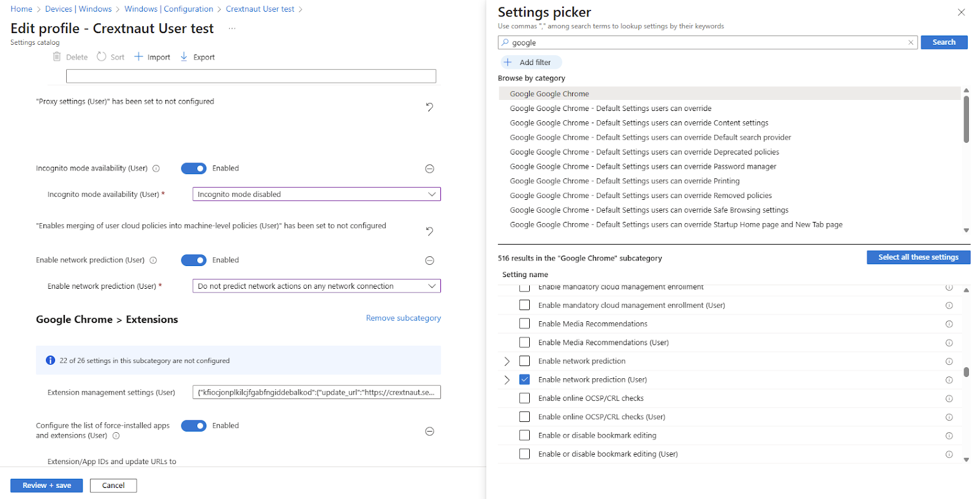The image size is (980, 499).
Task: Remove Incognito mode availability setting with minus icon
Action: click(x=429, y=169)
